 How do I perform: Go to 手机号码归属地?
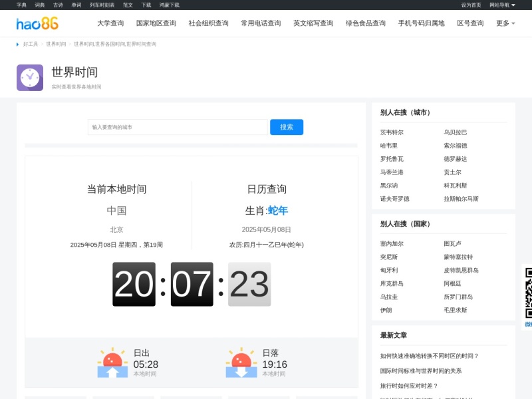click(421, 23)
